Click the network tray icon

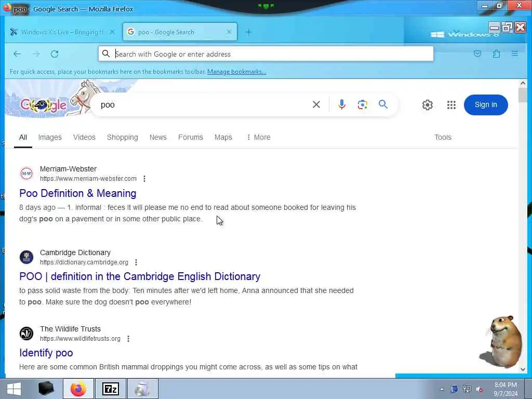[467, 389]
